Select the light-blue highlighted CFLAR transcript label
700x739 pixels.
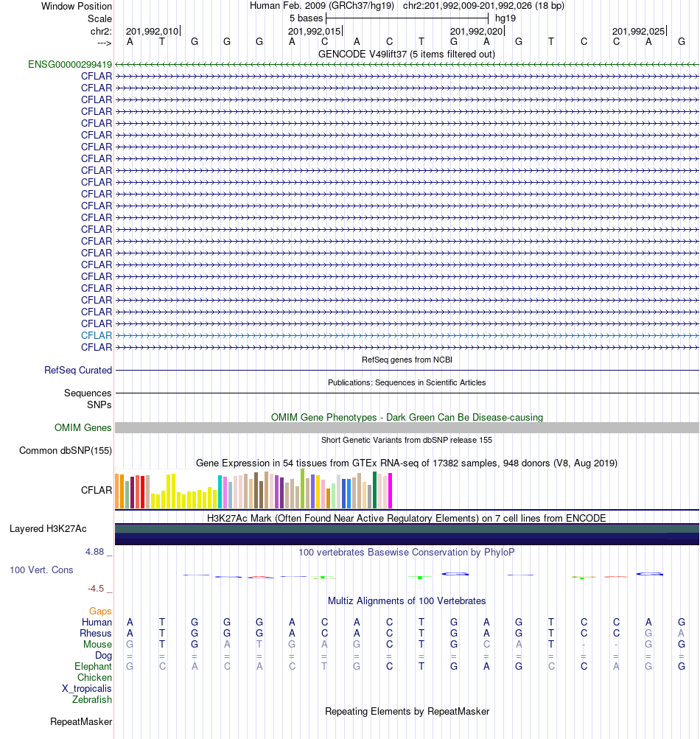point(97,335)
